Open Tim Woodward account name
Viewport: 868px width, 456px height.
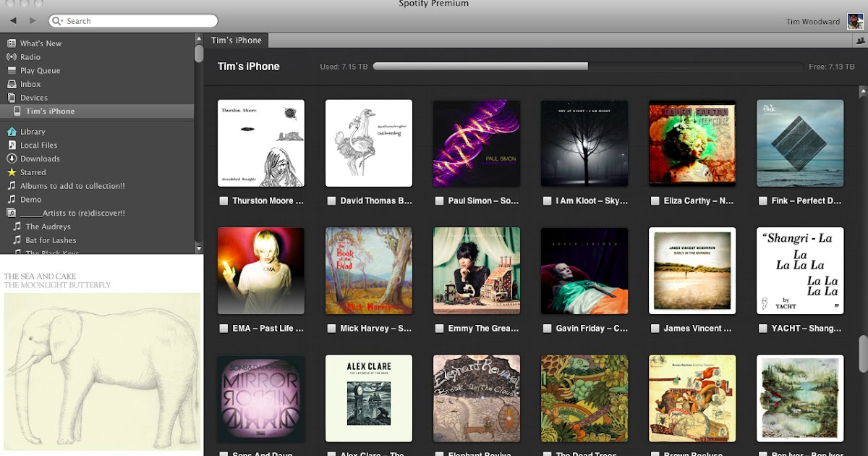813,22
